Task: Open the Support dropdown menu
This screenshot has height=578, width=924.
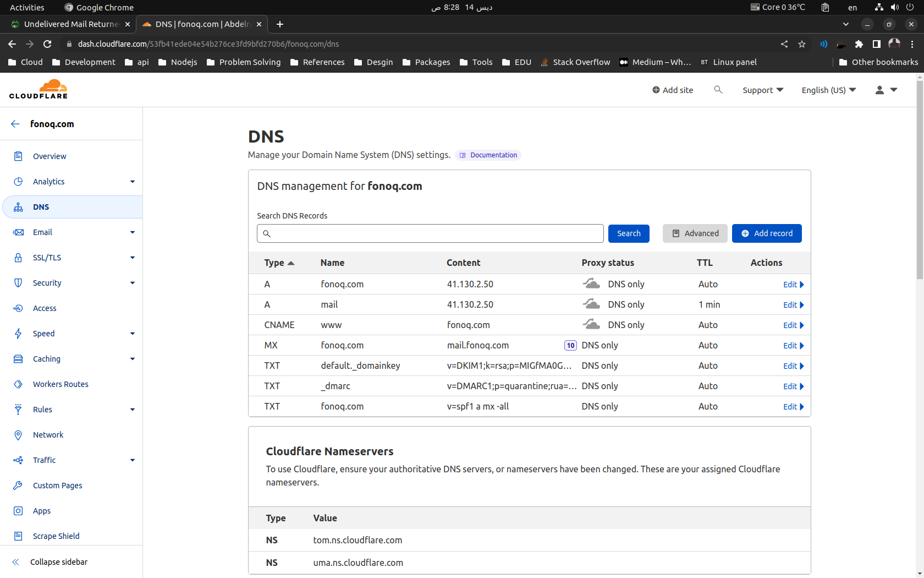Action: pos(762,90)
